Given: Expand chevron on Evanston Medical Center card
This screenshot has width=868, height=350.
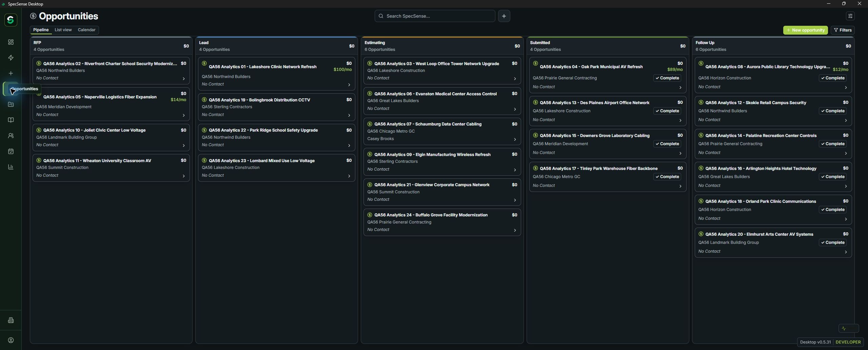Looking at the screenshot, I should pyautogui.click(x=515, y=109).
